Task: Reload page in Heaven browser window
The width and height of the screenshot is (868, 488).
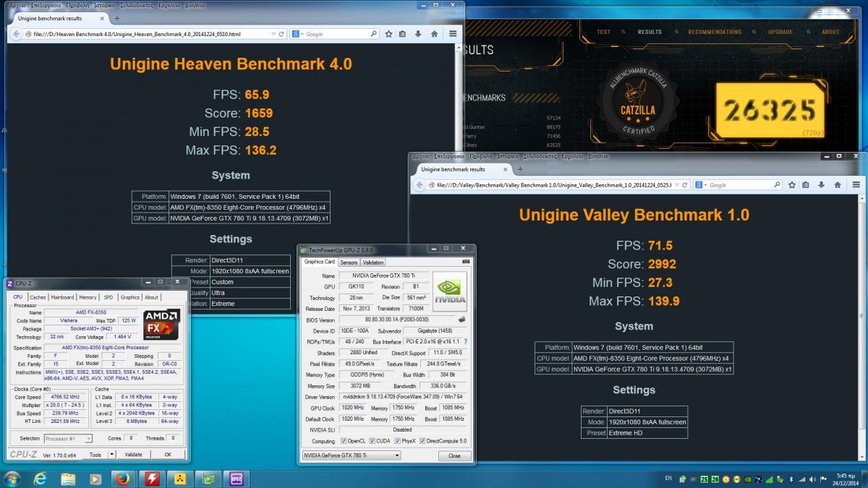Action: click(x=282, y=33)
